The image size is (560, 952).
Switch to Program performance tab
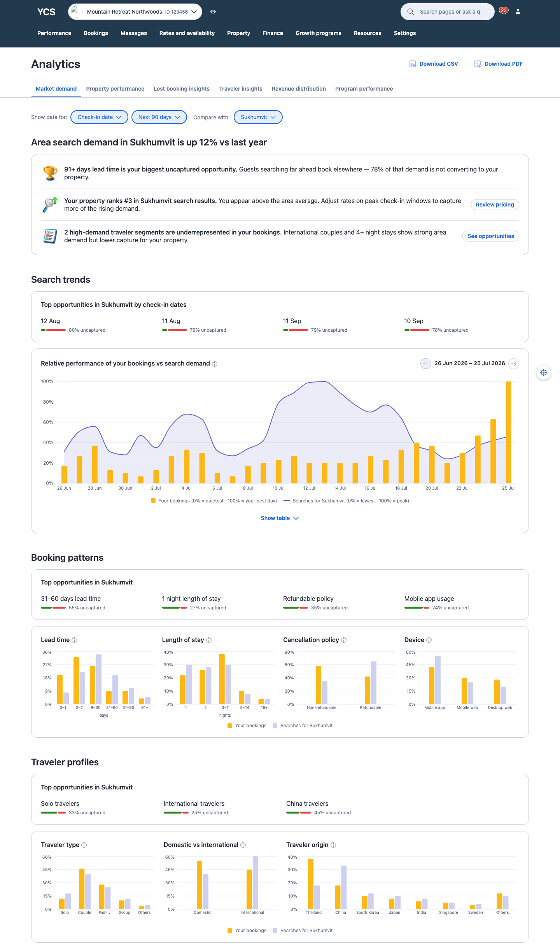364,89
